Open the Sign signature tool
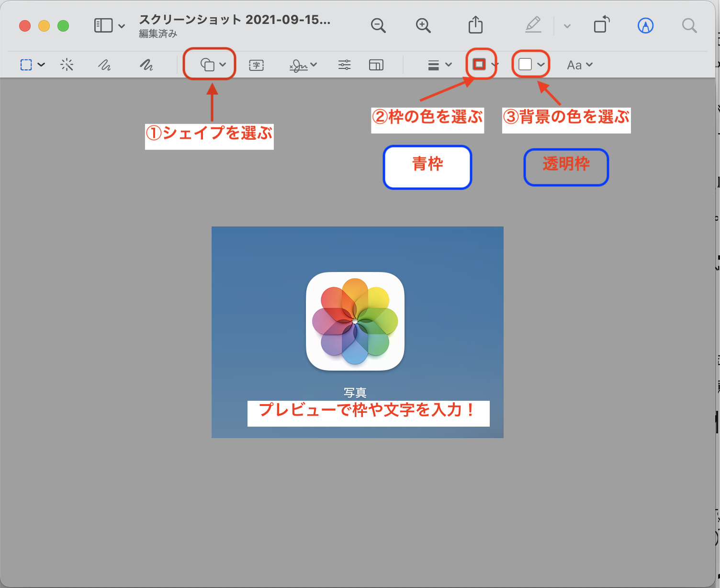 pos(299,65)
